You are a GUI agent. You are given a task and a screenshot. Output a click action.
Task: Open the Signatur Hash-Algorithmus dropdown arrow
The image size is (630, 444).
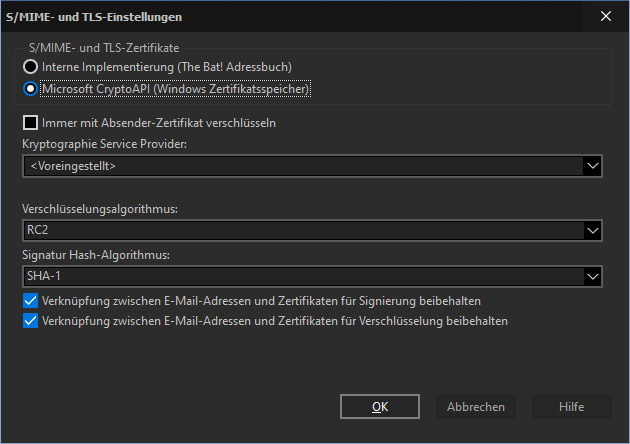[x=593, y=276]
